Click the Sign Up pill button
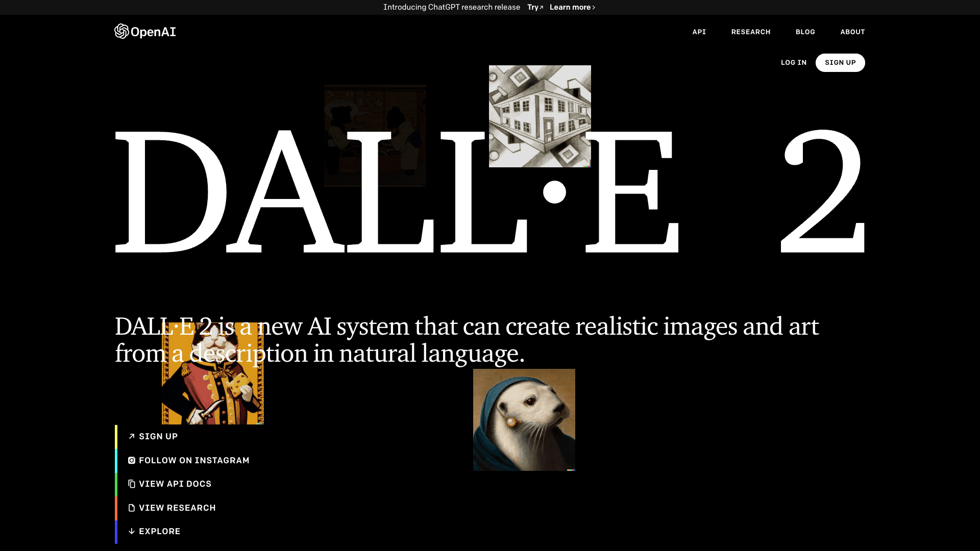 (x=840, y=62)
